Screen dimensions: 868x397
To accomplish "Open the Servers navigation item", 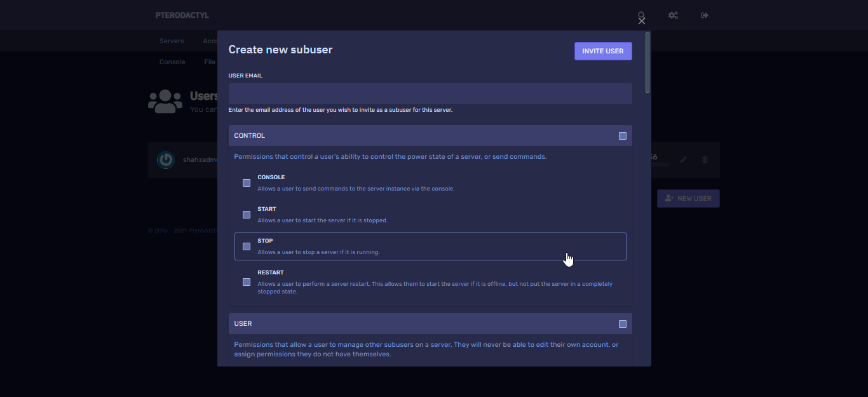I will [172, 41].
